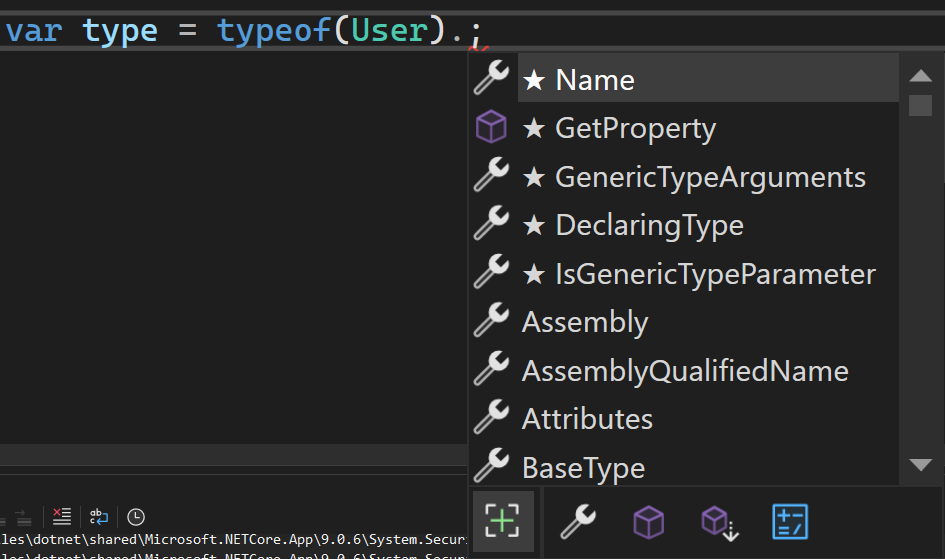
Task: Click the purple cube icon beside GetProperty
Action: coord(492,126)
